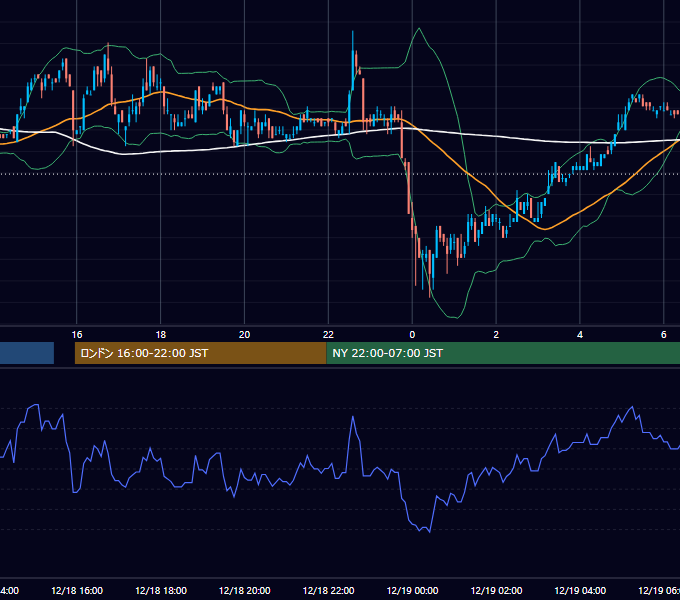Click the 12/19 00:00 time axis label
The width and height of the screenshot is (680, 600).
pos(412,590)
